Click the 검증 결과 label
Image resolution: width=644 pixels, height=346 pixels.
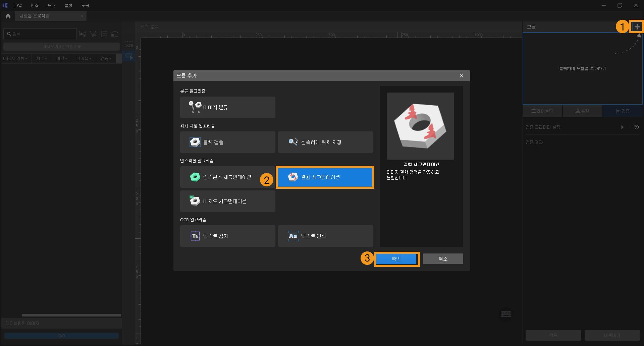[x=534, y=142]
